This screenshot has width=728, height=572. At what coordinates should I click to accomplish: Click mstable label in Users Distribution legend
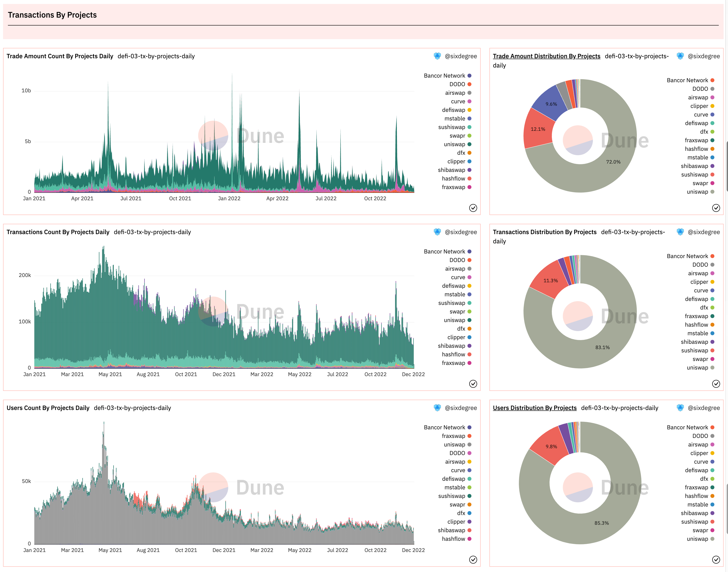tap(697, 505)
